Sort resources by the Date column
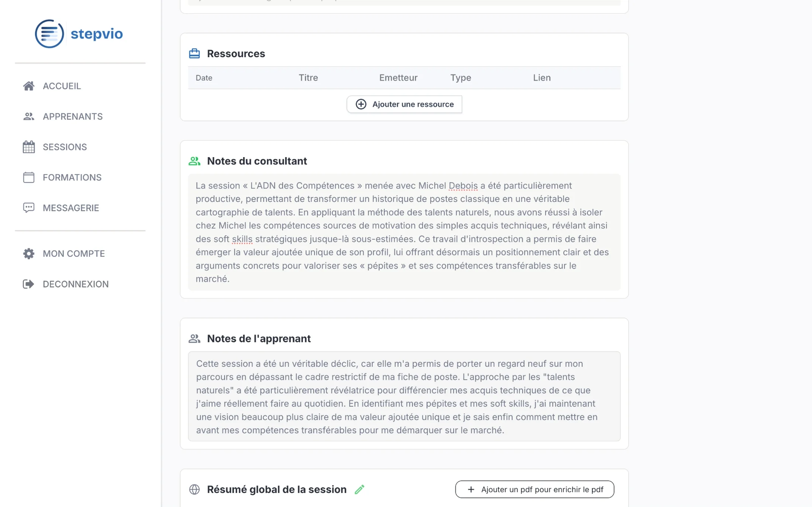Viewport: 812px width, 507px height. [204, 77]
